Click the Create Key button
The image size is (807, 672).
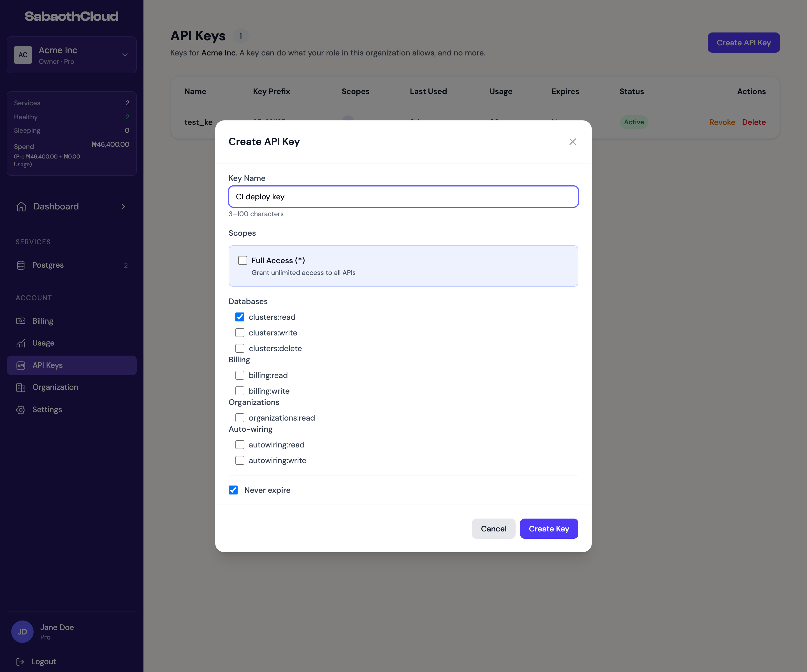(549, 529)
